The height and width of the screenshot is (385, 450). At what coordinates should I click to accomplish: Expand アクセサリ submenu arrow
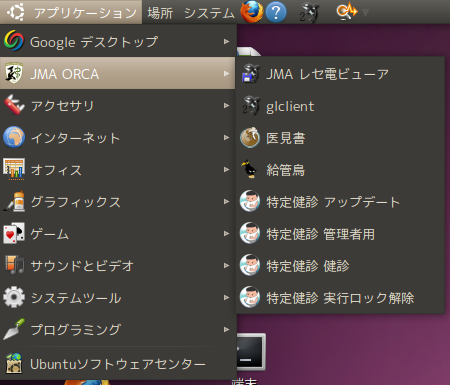tap(227, 105)
